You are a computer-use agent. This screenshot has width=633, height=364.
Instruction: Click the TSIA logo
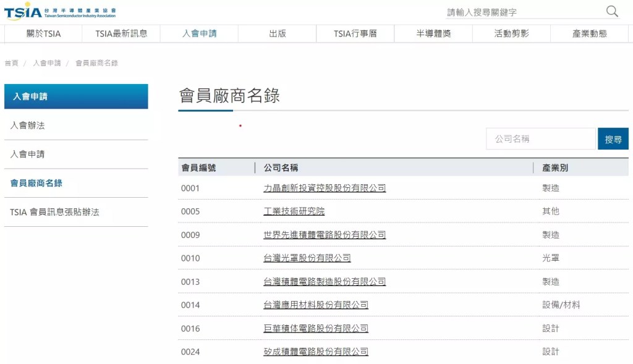(x=59, y=12)
